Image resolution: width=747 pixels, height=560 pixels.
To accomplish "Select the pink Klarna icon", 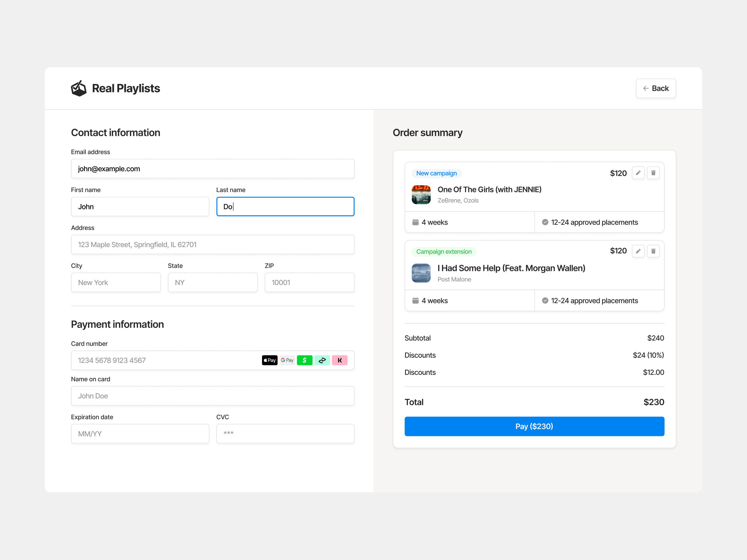I will pos(339,360).
